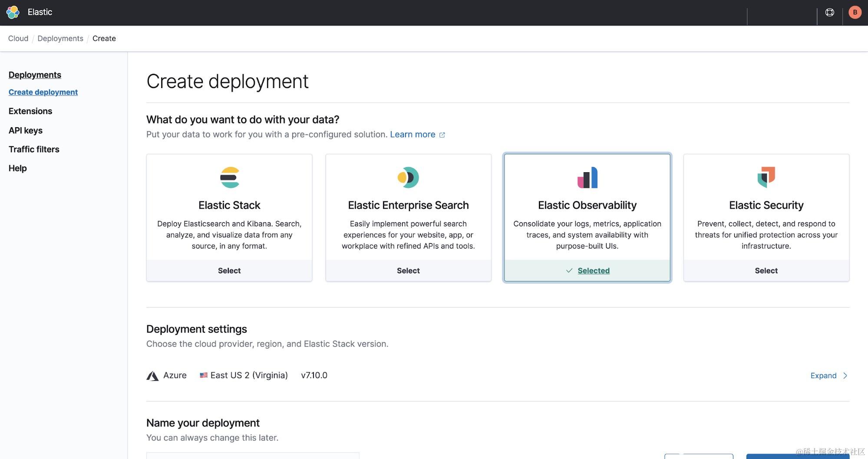The image size is (868, 459).
Task: Open the user avatar B menu
Action: 855,12
